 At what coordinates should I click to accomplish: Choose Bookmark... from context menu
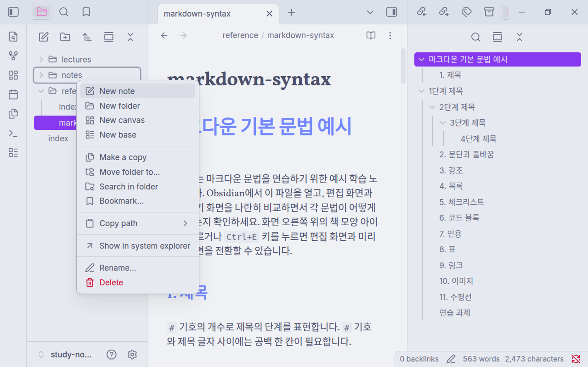[138, 201]
